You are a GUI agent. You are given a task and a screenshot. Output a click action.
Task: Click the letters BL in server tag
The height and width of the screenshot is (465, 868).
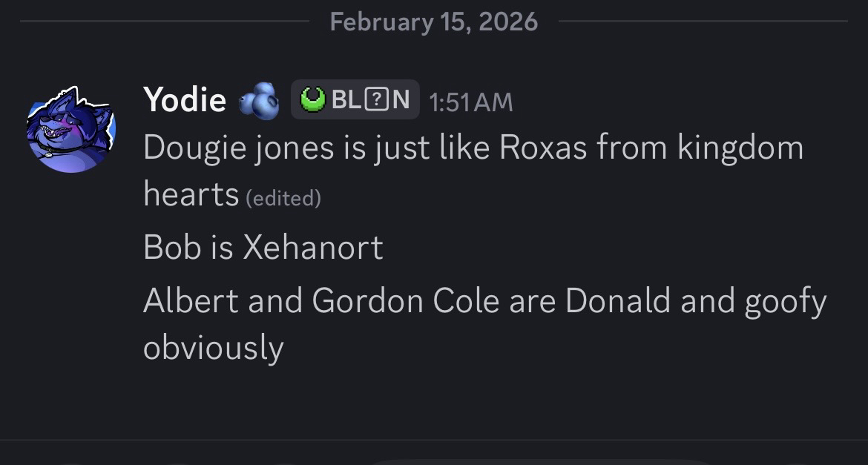[346, 99]
